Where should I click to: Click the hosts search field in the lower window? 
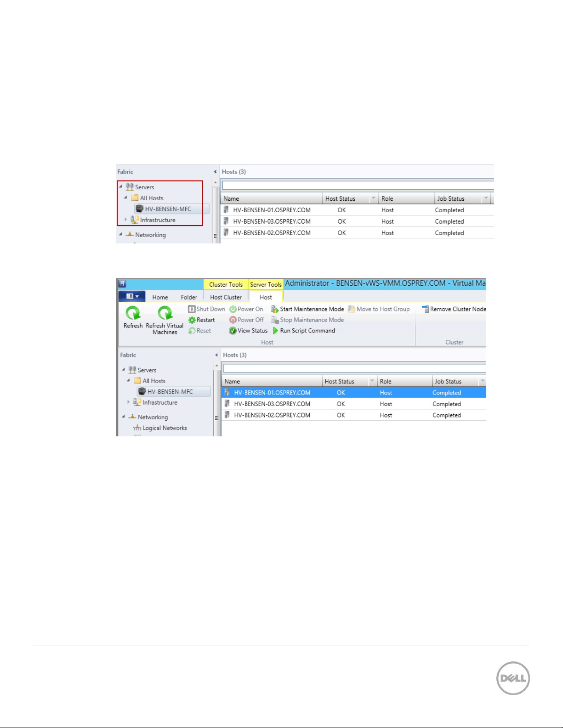354,369
